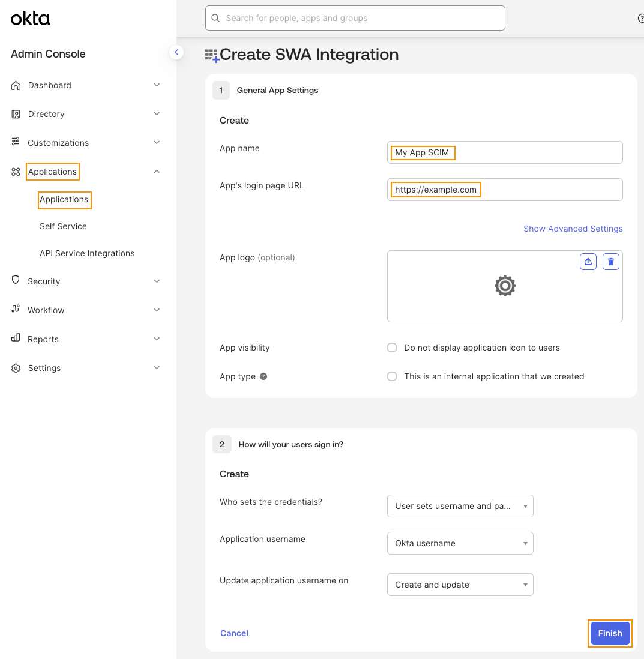Image resolution: width=644 pixels, height=659 pixels.
Task: Open the Settings menu item
Action: 44,368
